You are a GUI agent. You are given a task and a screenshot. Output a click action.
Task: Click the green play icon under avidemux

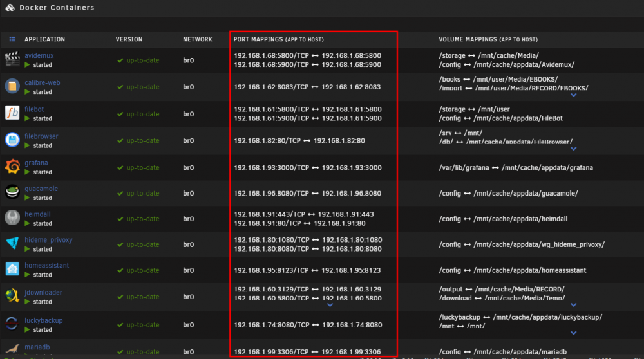27,65
